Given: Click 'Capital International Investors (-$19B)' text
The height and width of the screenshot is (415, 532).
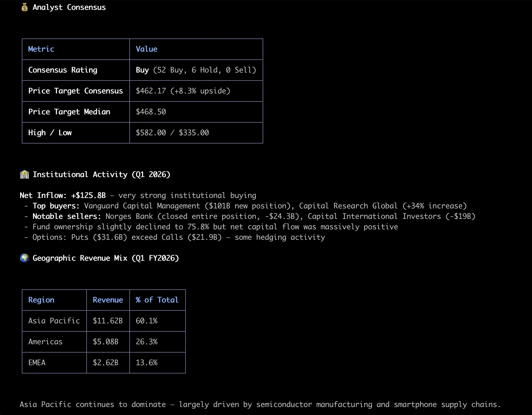Looking at the screenshot, I should 392,216.
